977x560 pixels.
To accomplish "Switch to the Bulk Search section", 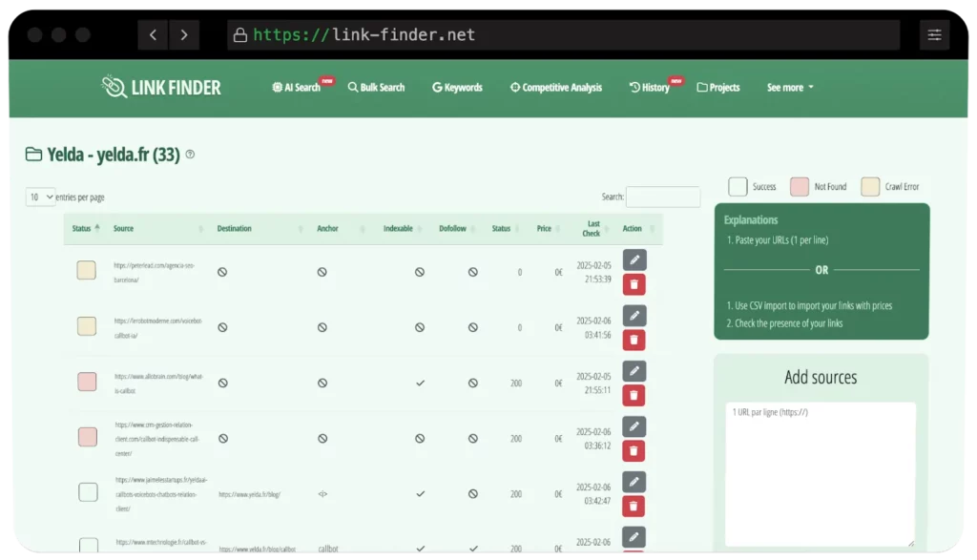I will 376,87.
